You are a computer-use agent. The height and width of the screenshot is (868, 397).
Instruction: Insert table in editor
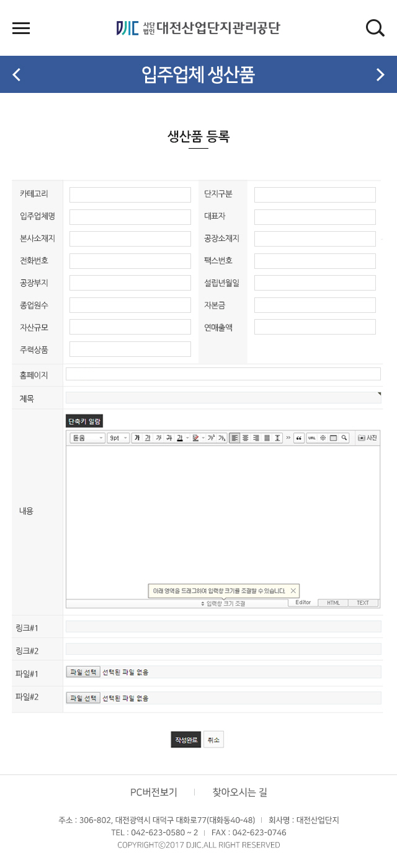(333, 437)
